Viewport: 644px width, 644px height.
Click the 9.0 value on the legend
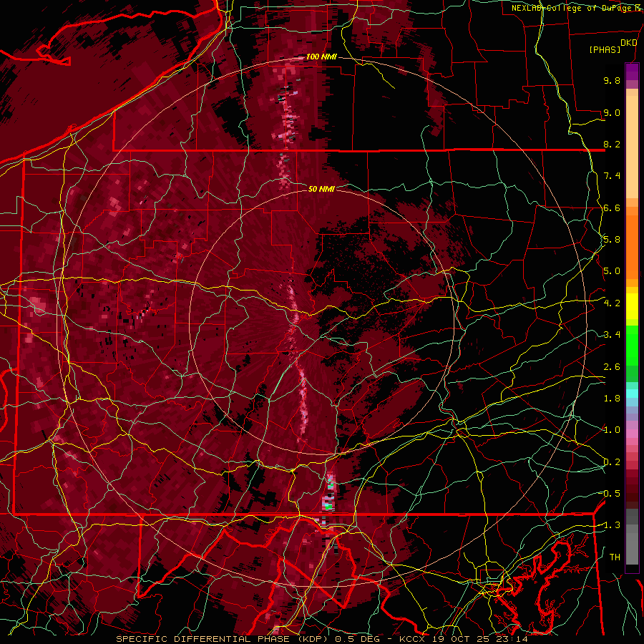612,112
